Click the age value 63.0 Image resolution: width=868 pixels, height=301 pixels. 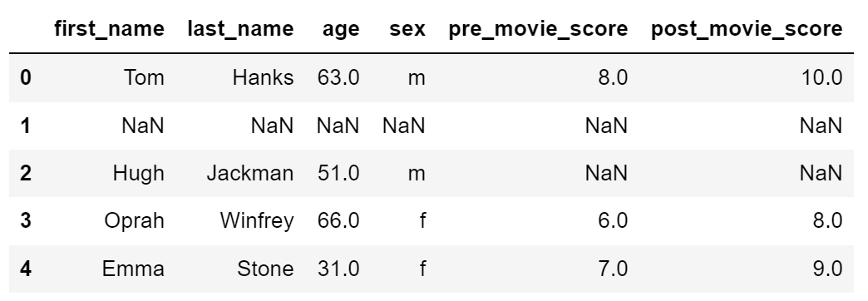338,77
